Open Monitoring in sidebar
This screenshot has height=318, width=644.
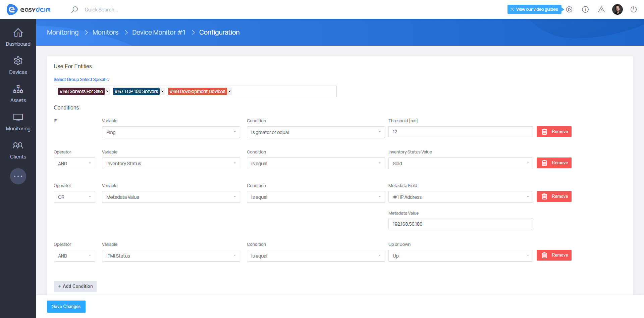18,122
